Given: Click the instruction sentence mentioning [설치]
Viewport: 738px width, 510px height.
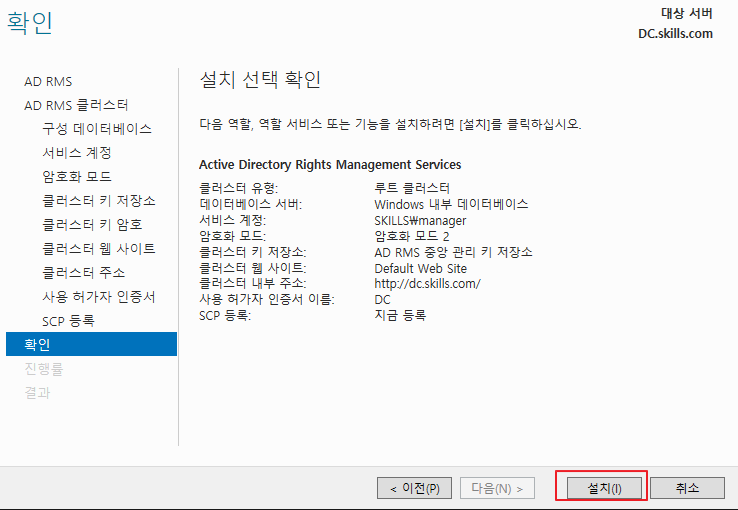Looking at the screenshot, I should click(x=390, y=124).
